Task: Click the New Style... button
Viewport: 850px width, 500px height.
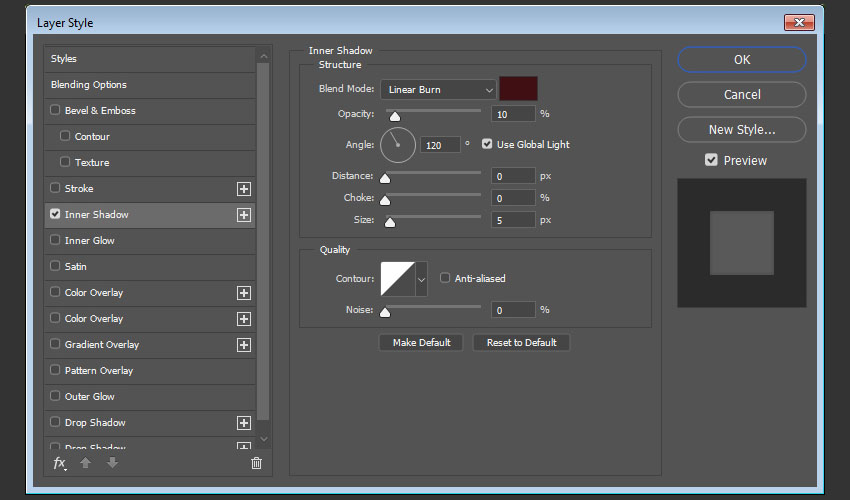Action: tap(742, 130)
